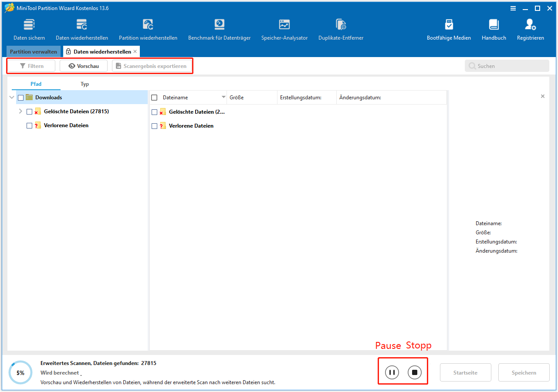Collapse the Downloads tree node
The image size is (558, 392).
point(12,98)
